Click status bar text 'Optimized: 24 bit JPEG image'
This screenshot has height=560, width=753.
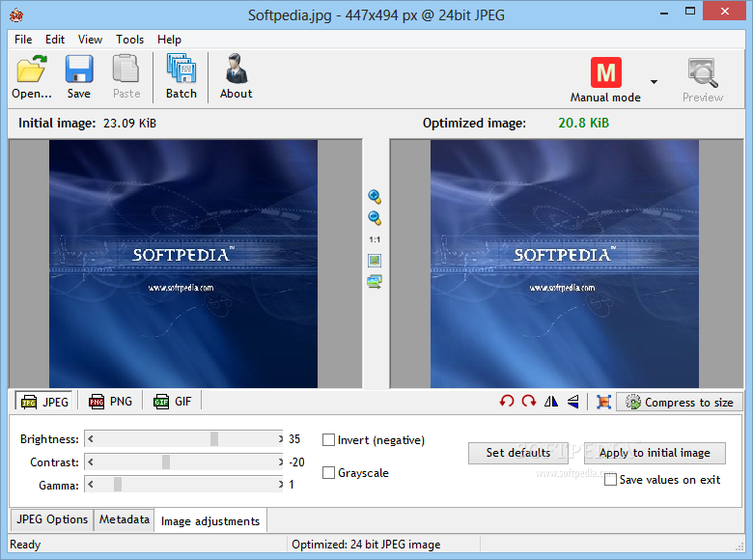(366, 545)
